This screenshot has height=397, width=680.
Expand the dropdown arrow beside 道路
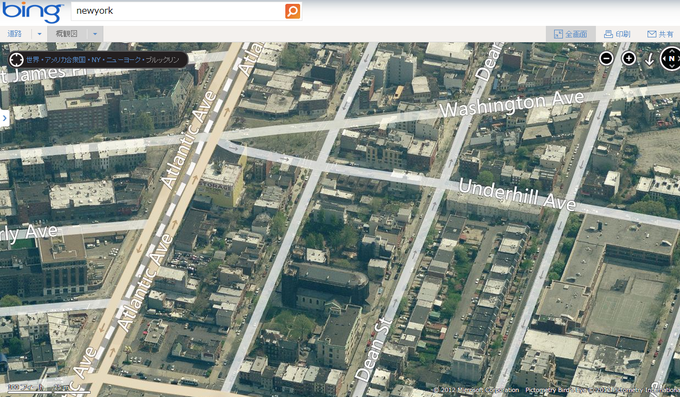point(39,34)
